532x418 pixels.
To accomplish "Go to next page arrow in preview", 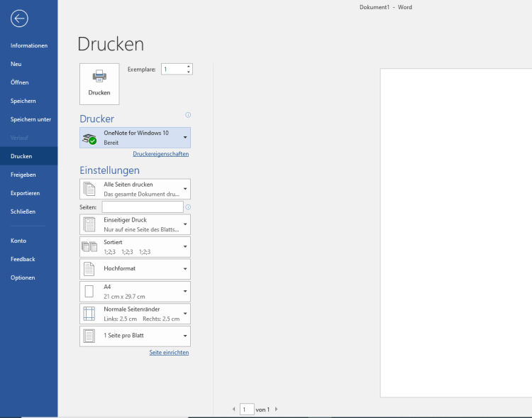I will (x=277, y=409).
